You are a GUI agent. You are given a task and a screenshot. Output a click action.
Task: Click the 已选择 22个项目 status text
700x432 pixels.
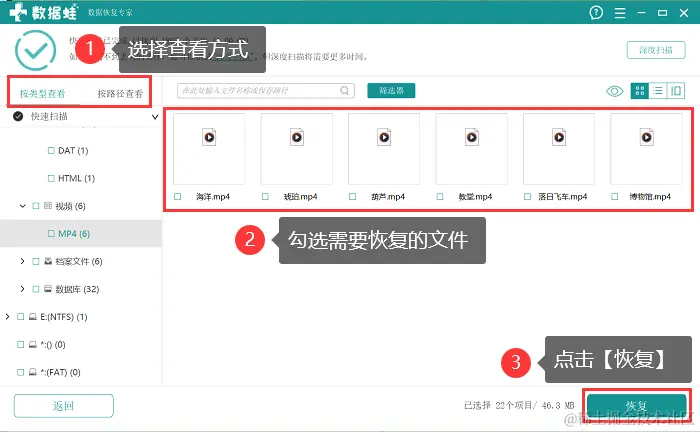coord(519,405)
